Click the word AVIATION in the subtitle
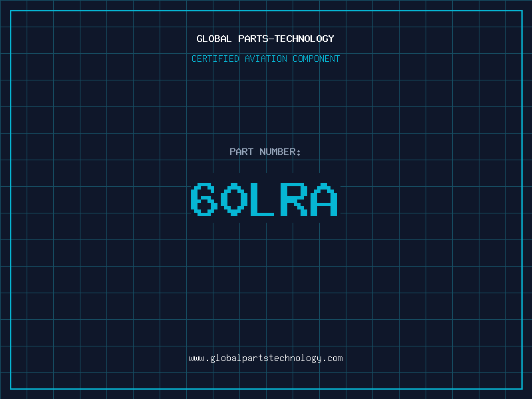Screen dimensions: 532x399 pos(266,59)
